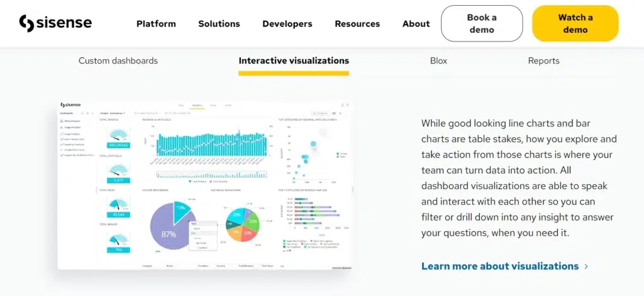The height and width of the screenshot is (296, 644).
Task: Click the yellow Watch a demo button
Action: click(x=575, y=23)
